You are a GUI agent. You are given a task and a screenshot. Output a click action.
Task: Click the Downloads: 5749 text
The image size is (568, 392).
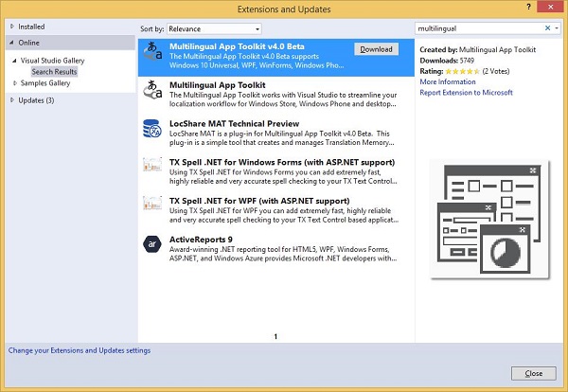(447, 61)
